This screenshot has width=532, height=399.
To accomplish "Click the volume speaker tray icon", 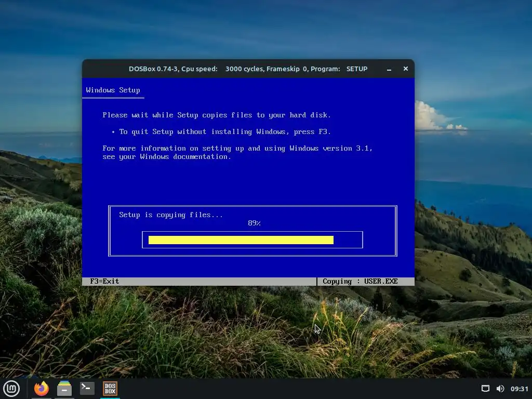I will coord(500,389).
